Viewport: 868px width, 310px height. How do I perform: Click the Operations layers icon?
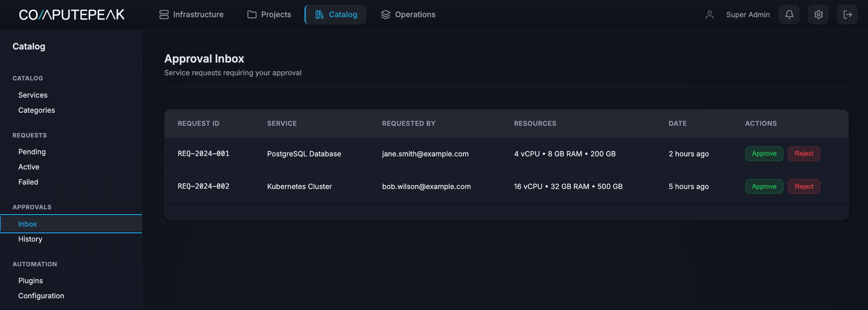[x=386, y=14]
